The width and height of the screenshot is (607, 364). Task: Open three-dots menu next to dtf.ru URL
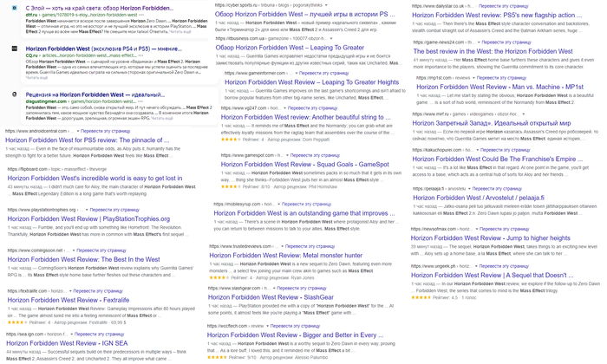pos(141,15)
